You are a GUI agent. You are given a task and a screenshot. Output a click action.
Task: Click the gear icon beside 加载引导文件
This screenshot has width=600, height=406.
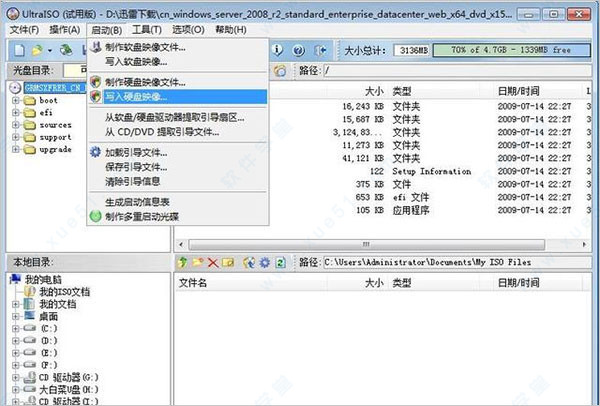pos(95,153)
